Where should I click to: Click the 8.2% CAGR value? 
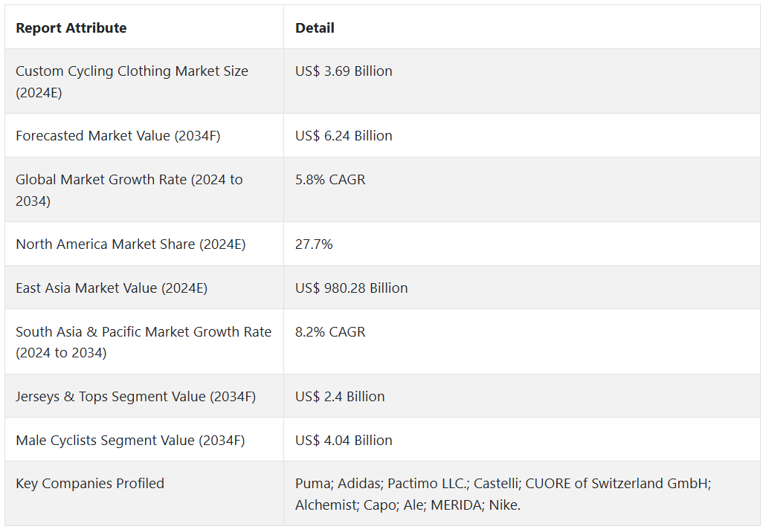click(x=330, y=332)
